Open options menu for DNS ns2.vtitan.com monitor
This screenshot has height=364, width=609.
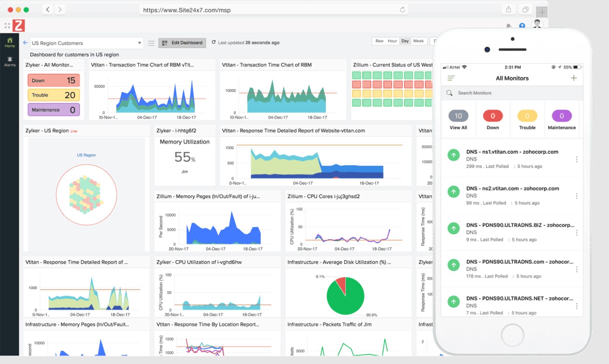576,196
